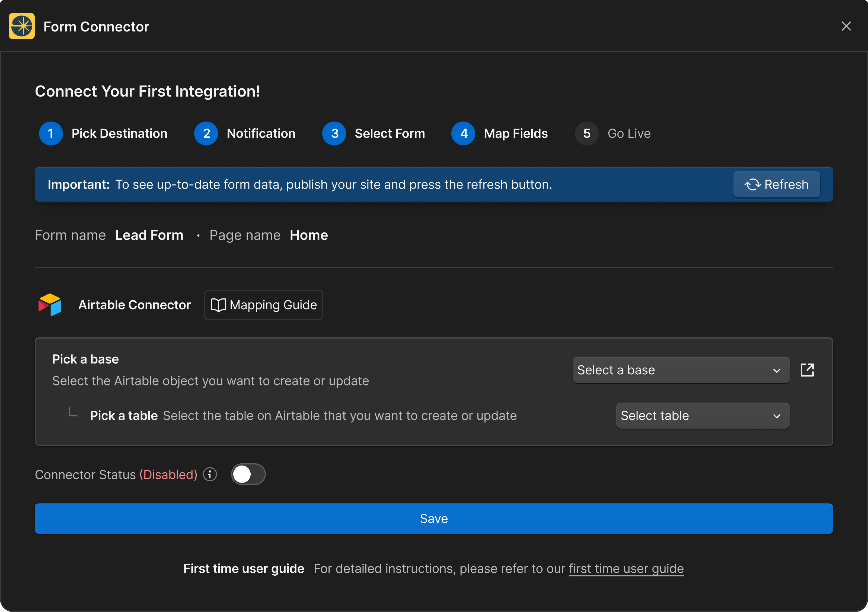The height and width of the screenshot is (612, 868).
Task: Go back to Pick Destination step
Action: tap(119, 133)
